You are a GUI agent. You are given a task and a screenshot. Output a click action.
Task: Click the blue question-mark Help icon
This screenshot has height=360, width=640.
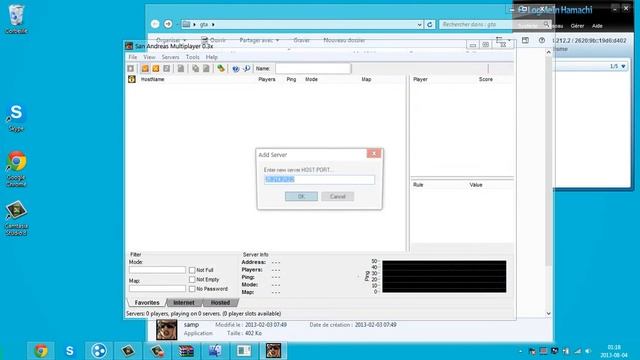click(236, 69)
